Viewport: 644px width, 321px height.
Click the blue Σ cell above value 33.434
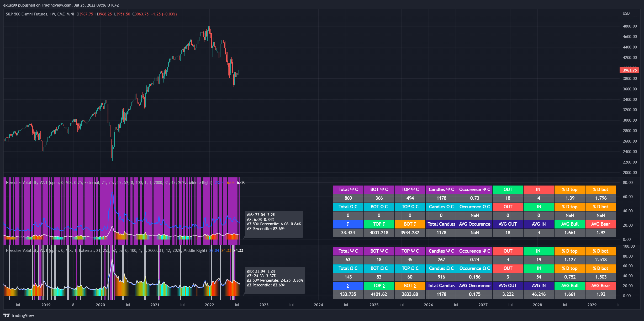(x=348, y=224)
